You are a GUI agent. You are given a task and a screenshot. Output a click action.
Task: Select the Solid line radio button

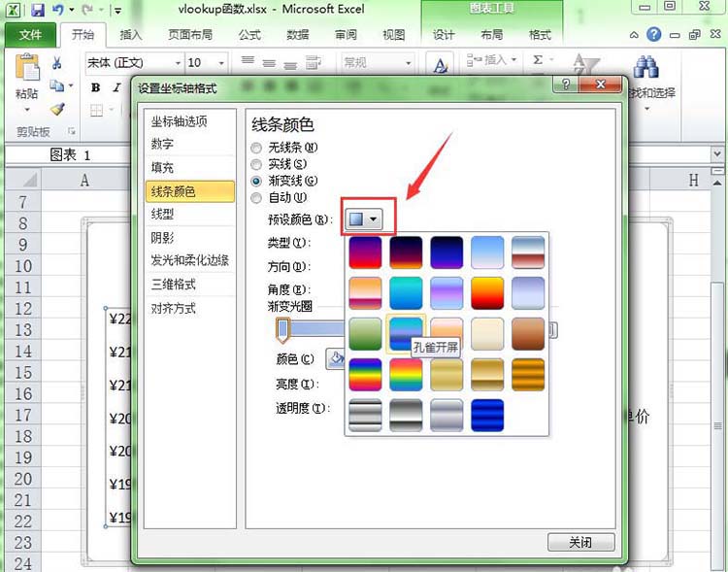(x=256, y=164)
